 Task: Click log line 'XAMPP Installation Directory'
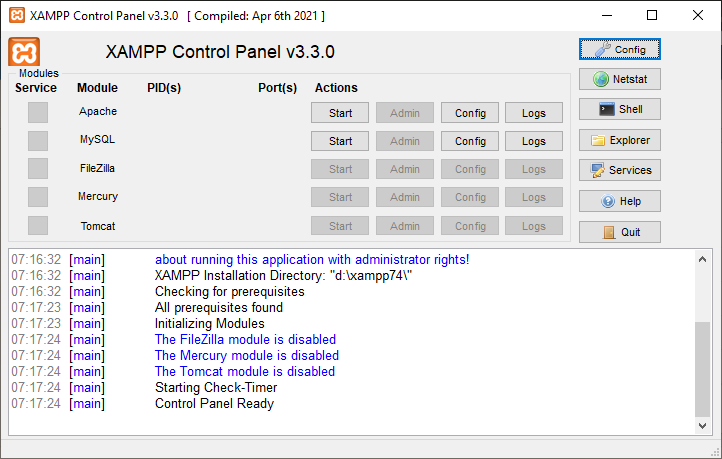(x=283, y=275)
